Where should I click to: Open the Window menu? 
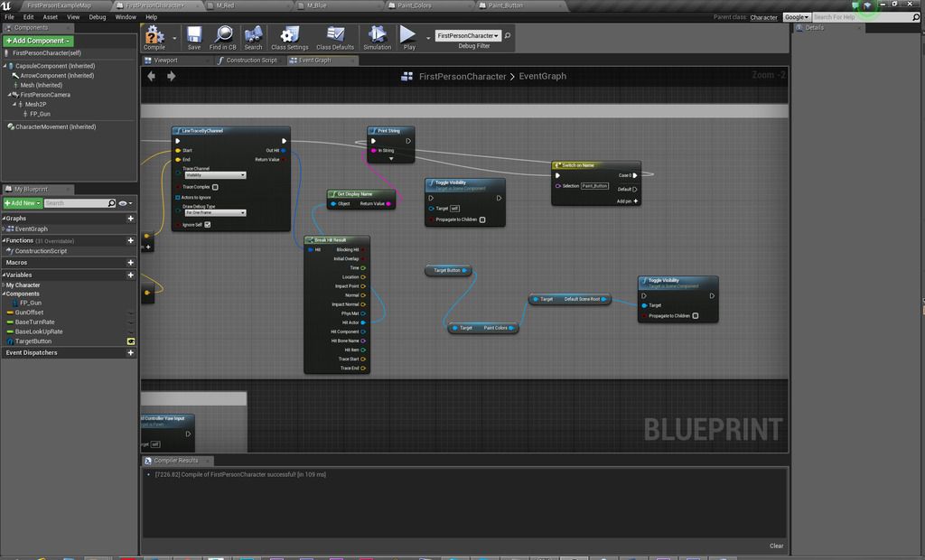coord(126,17)
